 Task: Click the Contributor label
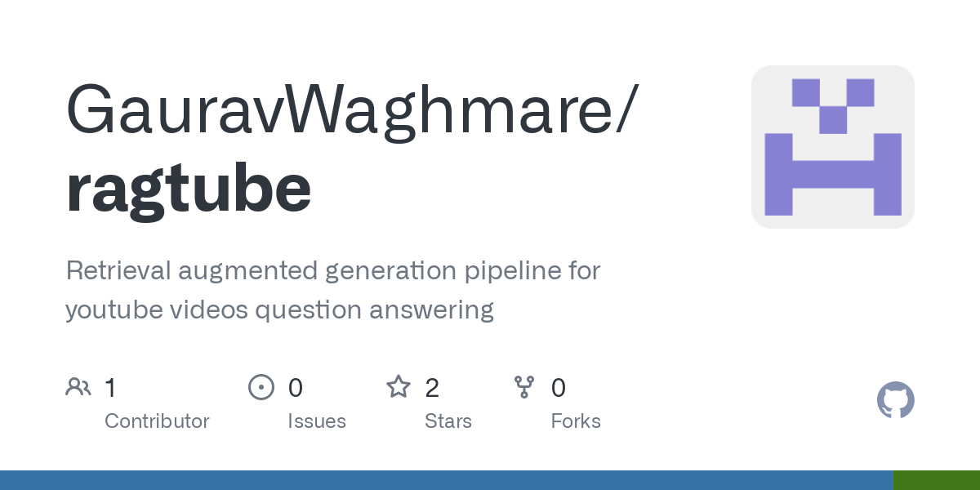click(x=157, y=421)
